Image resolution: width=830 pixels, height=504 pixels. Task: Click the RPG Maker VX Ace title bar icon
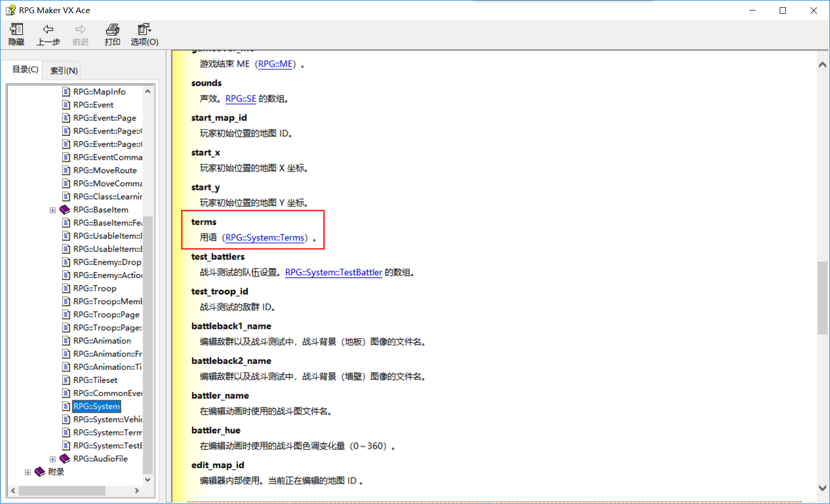(x=10, y=10)
